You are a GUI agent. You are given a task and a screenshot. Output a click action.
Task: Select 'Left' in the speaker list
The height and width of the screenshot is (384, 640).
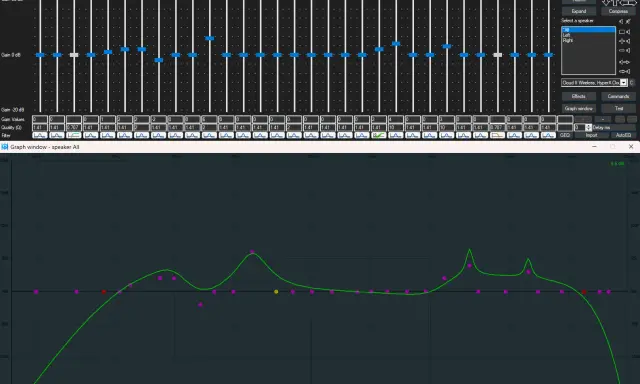588,35
